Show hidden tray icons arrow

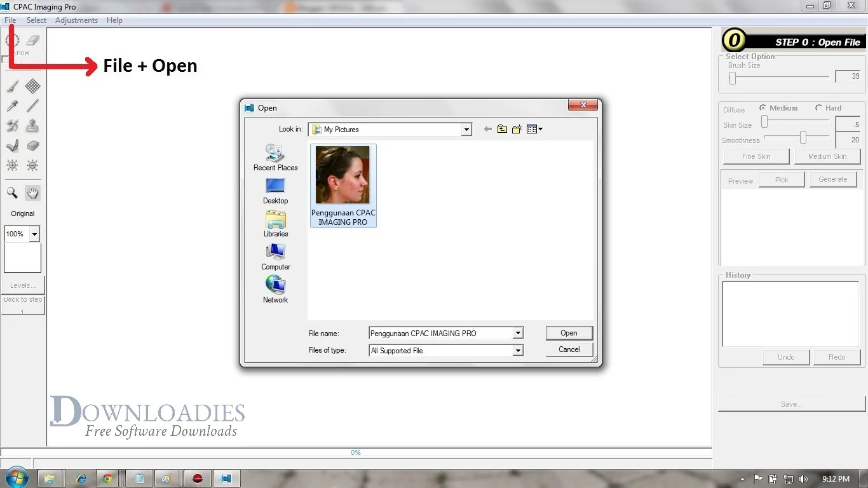coord(742,479)
